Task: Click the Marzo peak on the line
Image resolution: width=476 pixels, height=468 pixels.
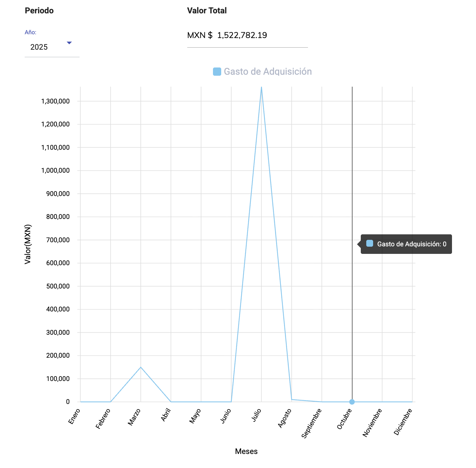Action: click(141, 367)
